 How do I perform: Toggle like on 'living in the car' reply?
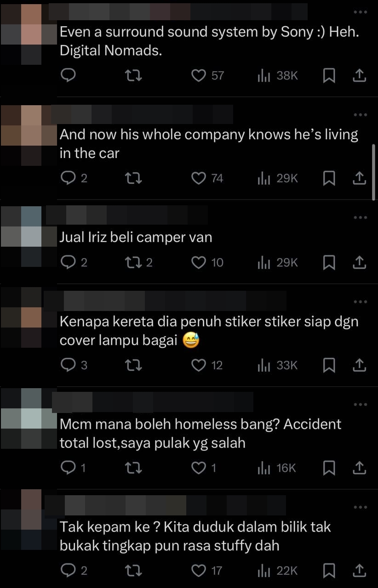tap(207, 178)
